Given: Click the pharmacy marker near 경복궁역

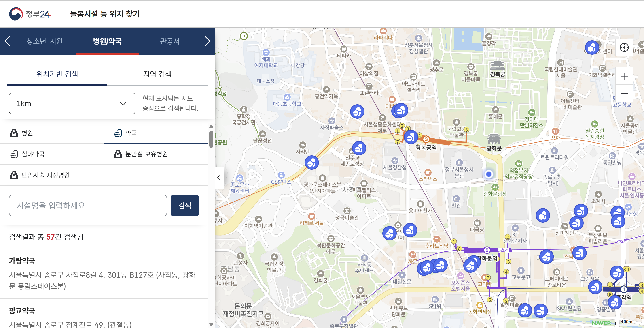Looking at the screenshot, I should [411, 137].
